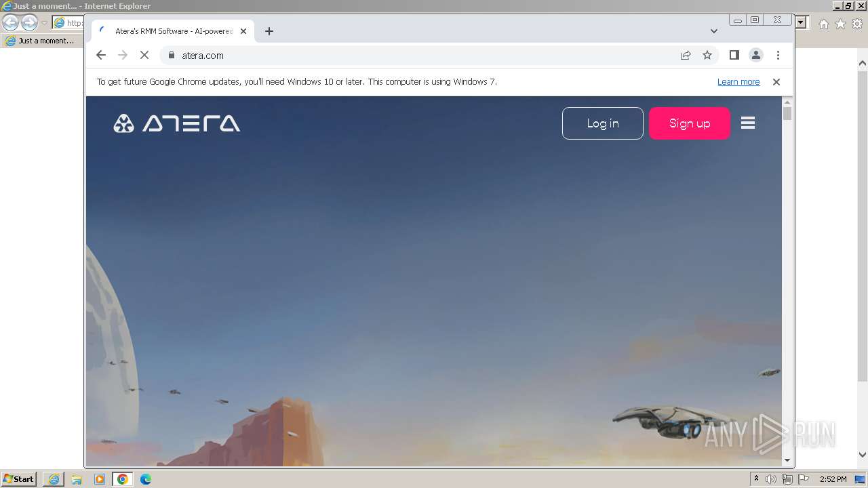Dismiss the Chrome update notice bar

(776, 82)
